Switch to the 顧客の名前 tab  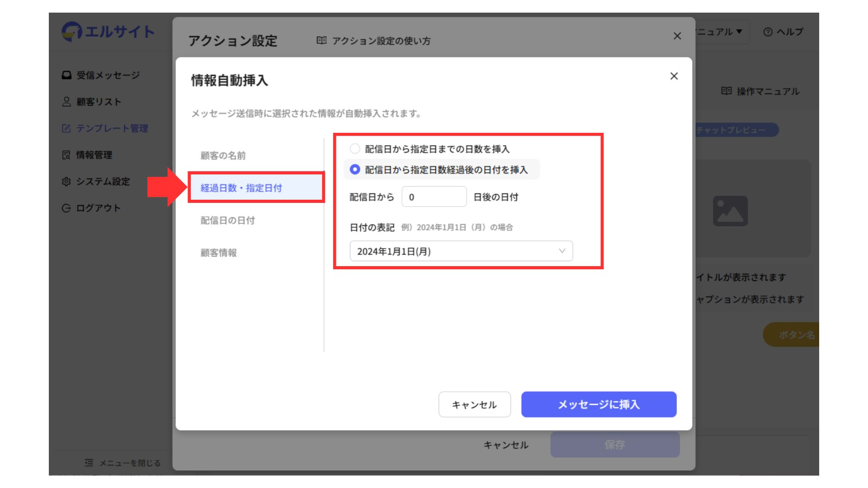click(223, 155)
